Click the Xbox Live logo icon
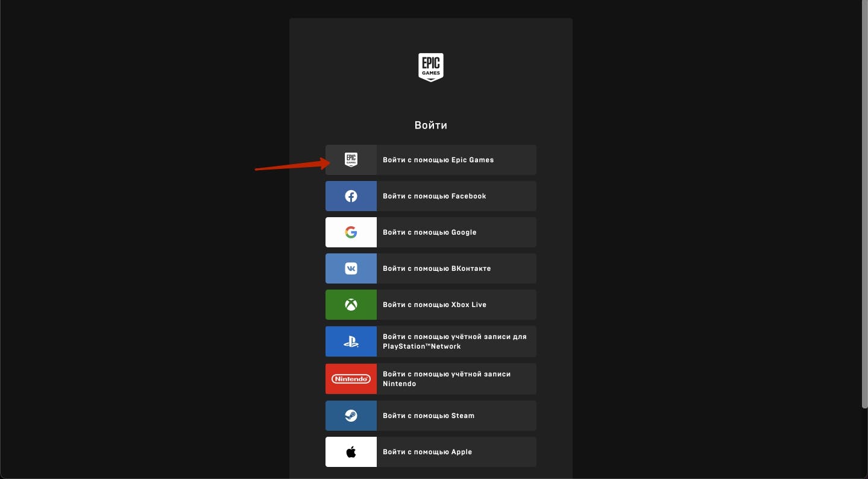Screen dimensions: 868x479 (x=351, y=305)
